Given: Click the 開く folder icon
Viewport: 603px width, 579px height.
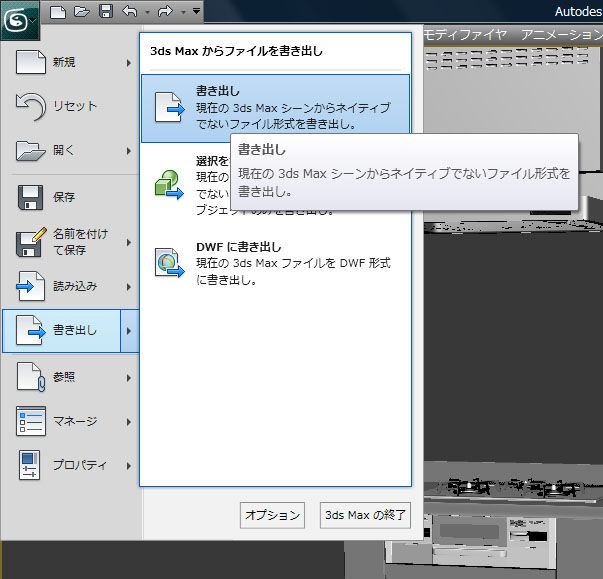Looking at the screenshot, I should tap(31, 150).
